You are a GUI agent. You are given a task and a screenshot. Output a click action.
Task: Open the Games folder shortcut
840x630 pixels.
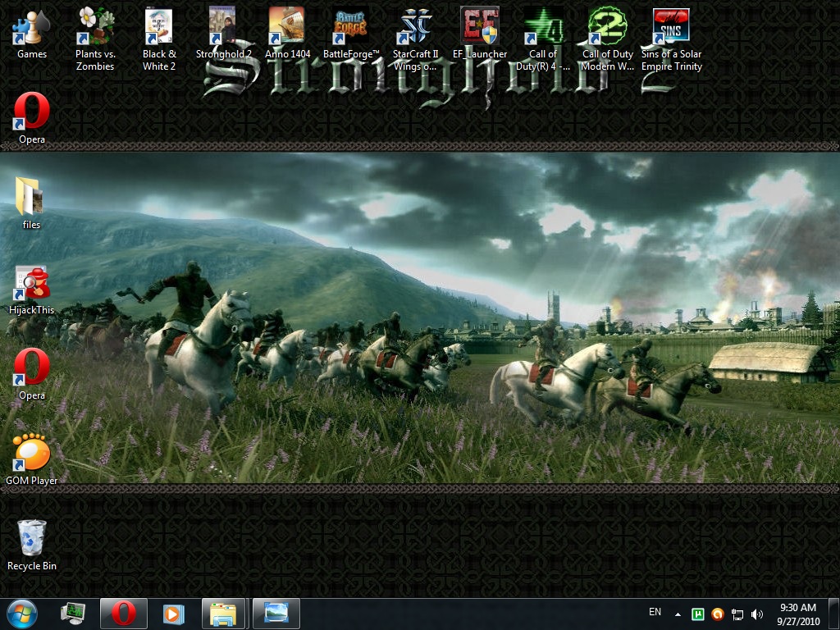32,33
